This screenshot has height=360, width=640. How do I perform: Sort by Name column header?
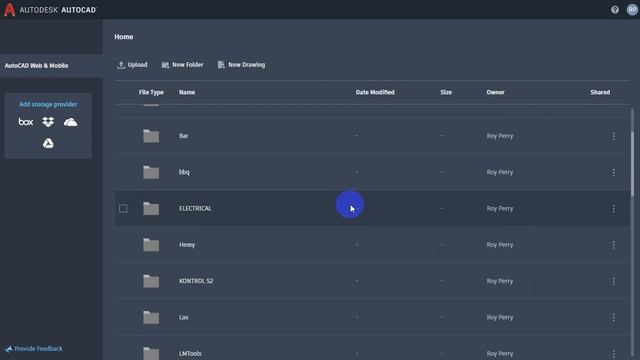[187, 92]
